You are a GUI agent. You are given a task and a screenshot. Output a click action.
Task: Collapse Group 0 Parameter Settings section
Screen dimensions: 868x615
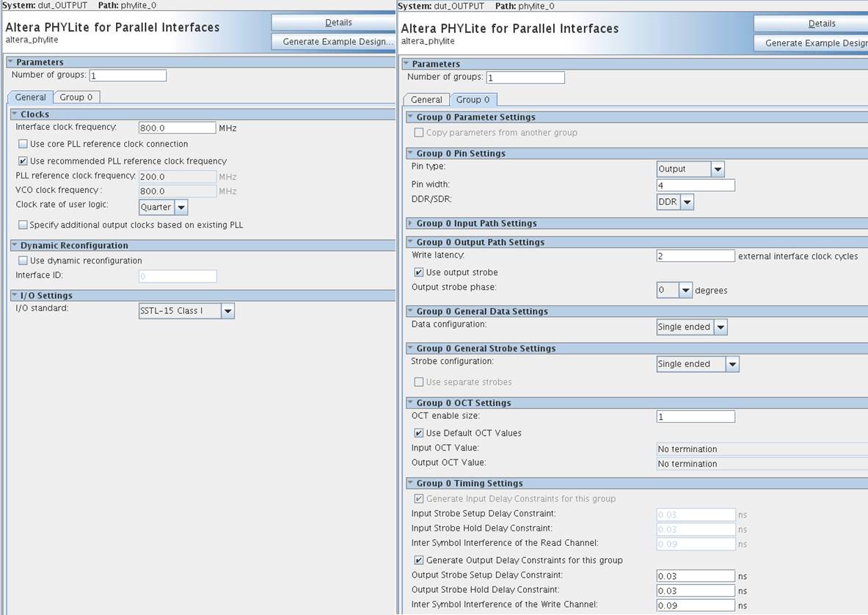tap(410, 117)
